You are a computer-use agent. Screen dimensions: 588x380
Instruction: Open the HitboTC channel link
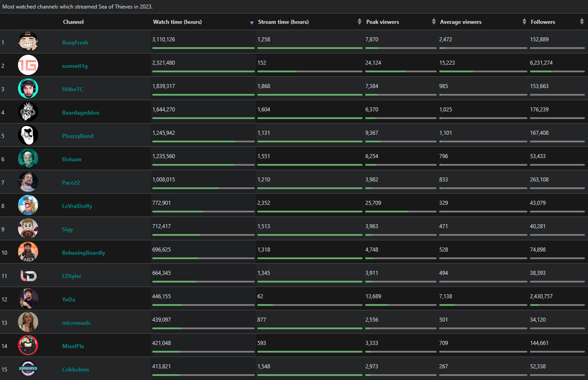[73, 89]
